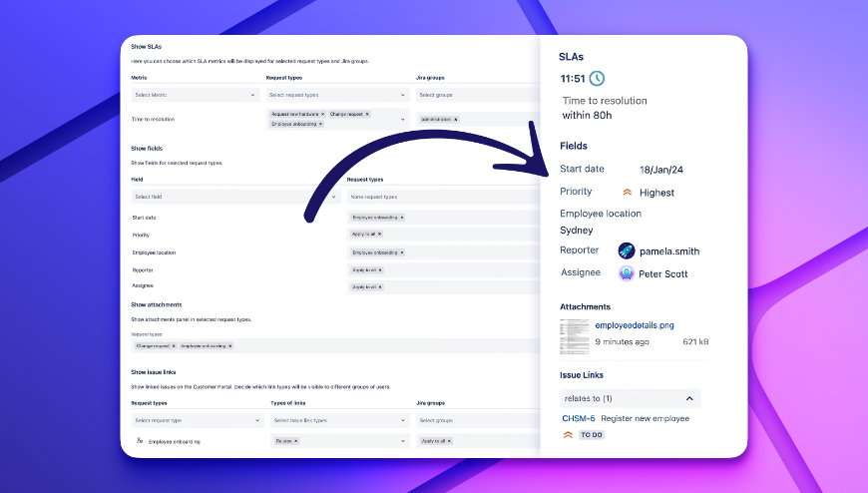Click the 'Time to resolution within 80h' text

pos(605,108)
